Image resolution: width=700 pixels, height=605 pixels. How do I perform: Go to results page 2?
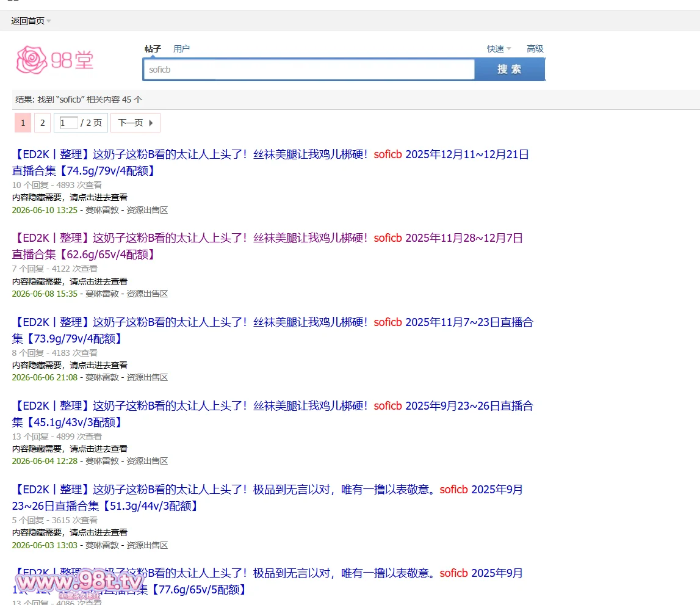[x=42, y=123]
